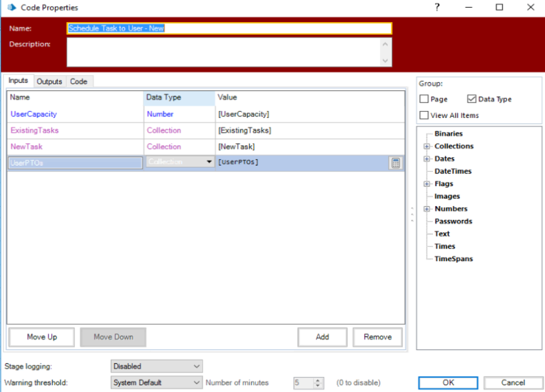Uncheck the Data Type checkbox
The width and height of the screenshot is (545, 392).
pyautogui.click(x=471, y=99)
